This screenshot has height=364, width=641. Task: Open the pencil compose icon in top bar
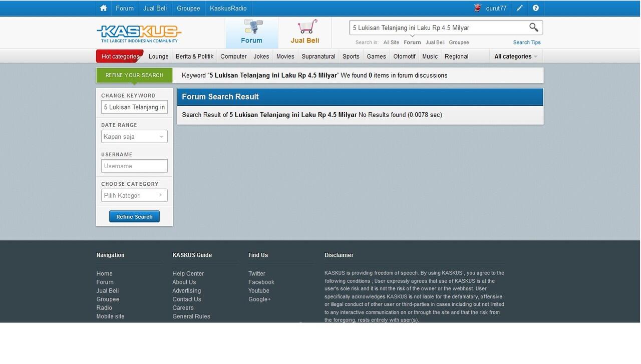520,8
